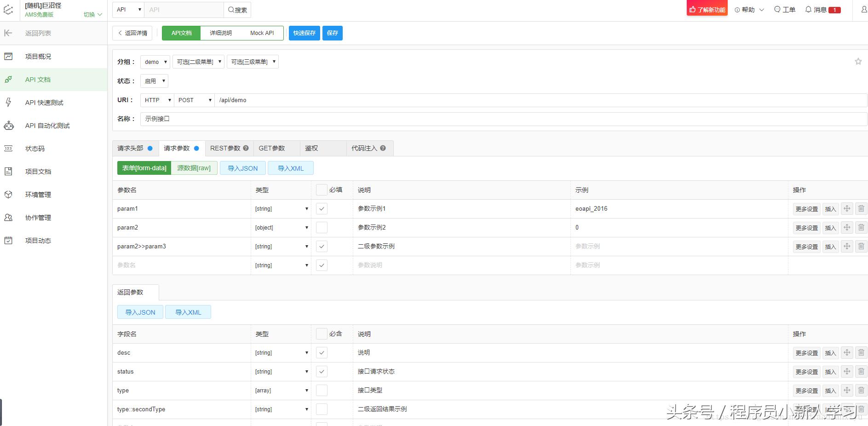Delete the param1 row with trash icon
Image resolution: width=868 pixels, height=426 pixels.
(x=861, y=208)
